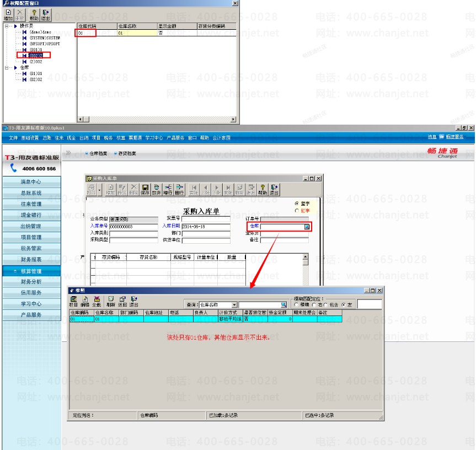Image resolution: width=476 pixels, height=450 pixels.
Task: Select the 精确 matching radio button
Action: pyautogui.click(x=296, y=304)
